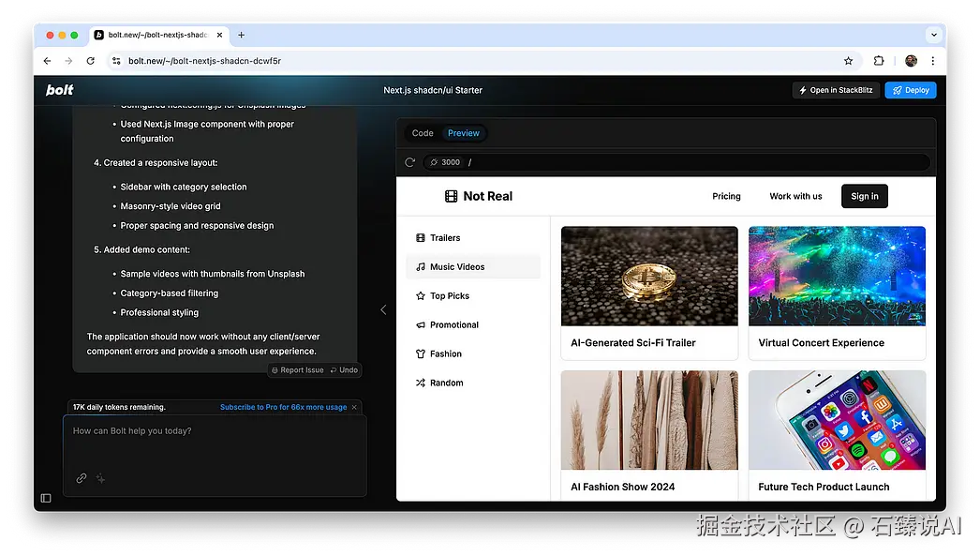
Task: Select Random category
Action: [x=473, y=383]
